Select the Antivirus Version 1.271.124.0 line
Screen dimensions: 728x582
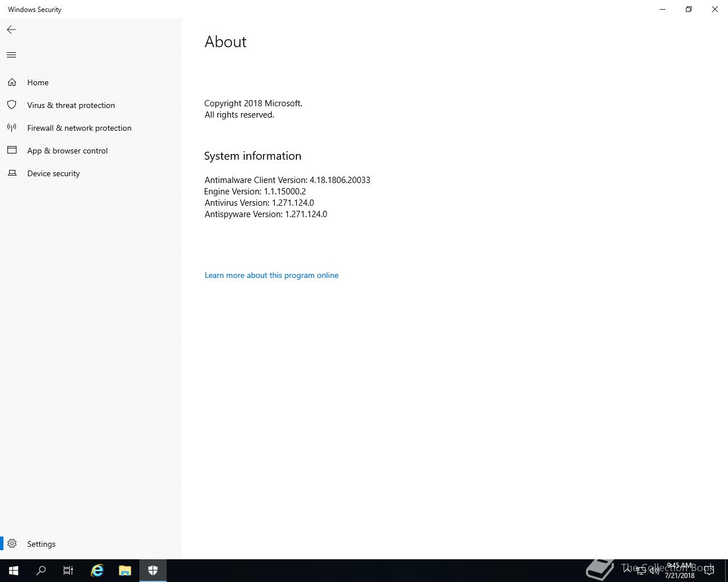click(x=259, y=203)
